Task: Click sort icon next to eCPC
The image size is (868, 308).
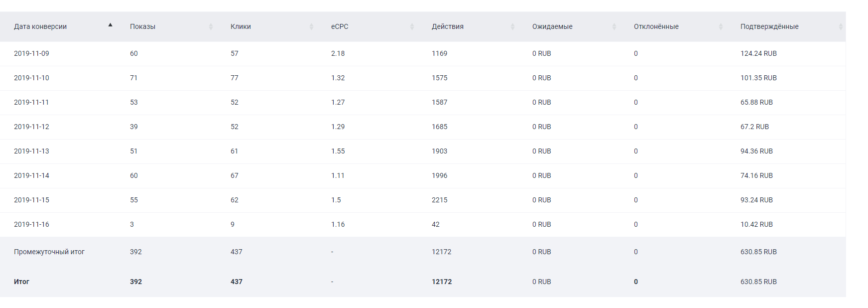Action: point(412,27)
